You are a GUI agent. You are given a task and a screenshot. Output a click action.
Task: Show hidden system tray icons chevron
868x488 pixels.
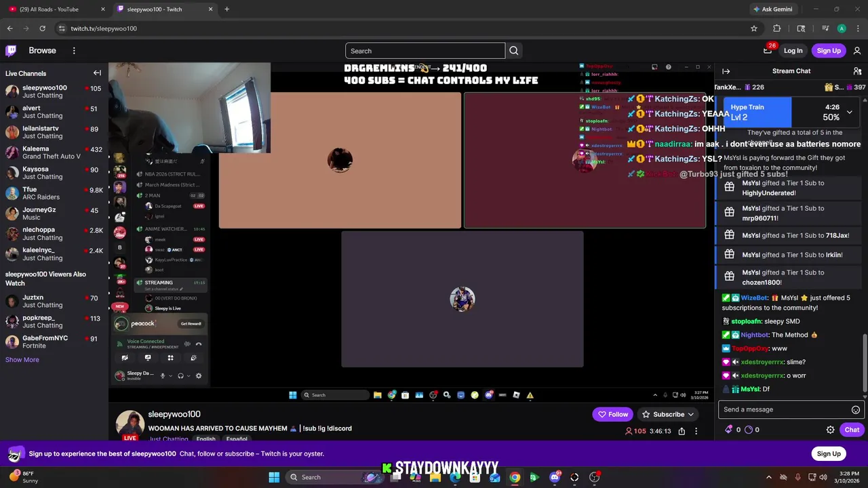coord(768,477)
